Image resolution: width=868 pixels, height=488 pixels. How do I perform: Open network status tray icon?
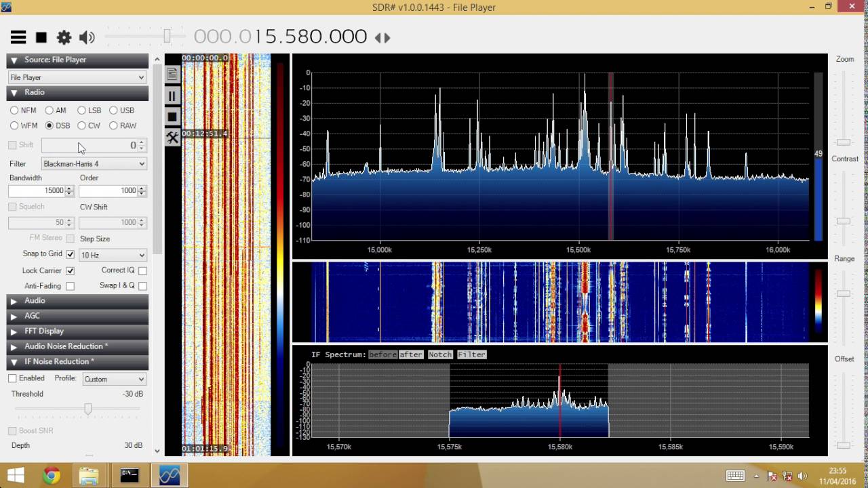point(787,476)
